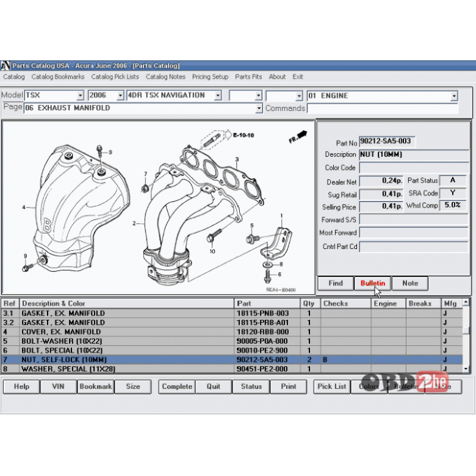This screenshot has height=476, width=476.
Task: Click the Sug Retail price field
Action: (381, 194)
